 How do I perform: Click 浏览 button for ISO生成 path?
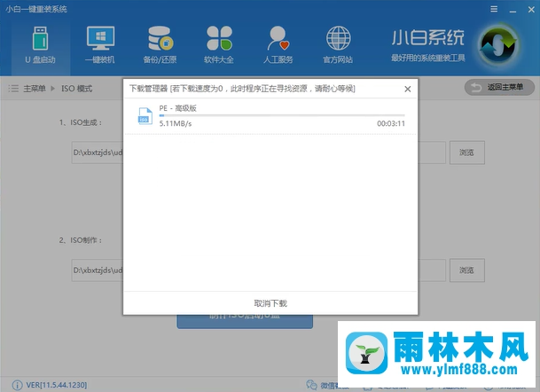point(467,153)
